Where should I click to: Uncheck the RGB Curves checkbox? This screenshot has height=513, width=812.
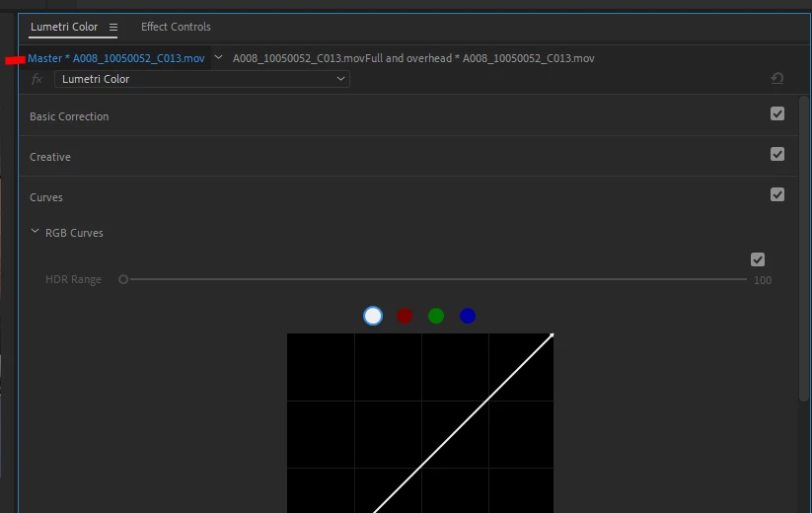(757, 259)
